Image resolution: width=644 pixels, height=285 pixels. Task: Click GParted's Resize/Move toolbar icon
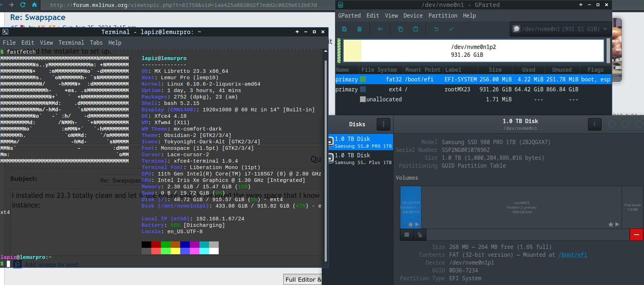tap(380, 29)
